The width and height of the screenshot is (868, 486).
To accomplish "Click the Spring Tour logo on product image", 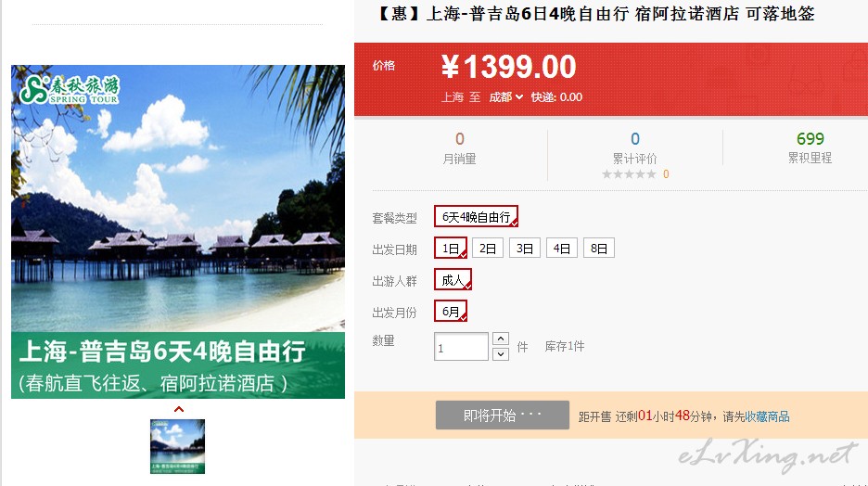I will tap(70, 90).
